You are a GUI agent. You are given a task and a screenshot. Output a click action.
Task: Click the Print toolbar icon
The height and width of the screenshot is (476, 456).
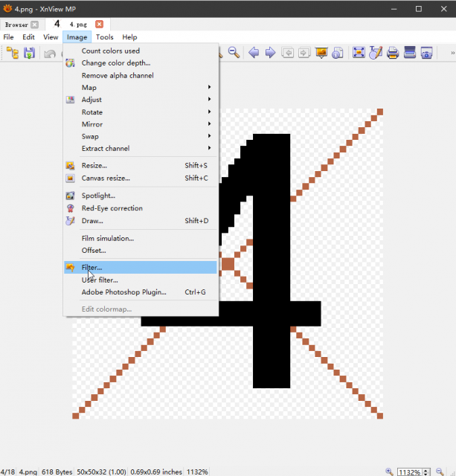tap(393, 53)
